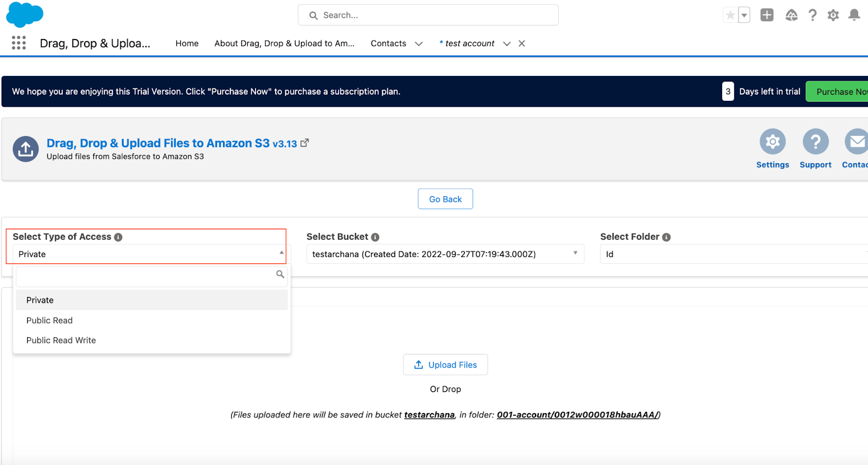The image size is (868, 465).
Task: Select the test account tab
Action: 467,43
